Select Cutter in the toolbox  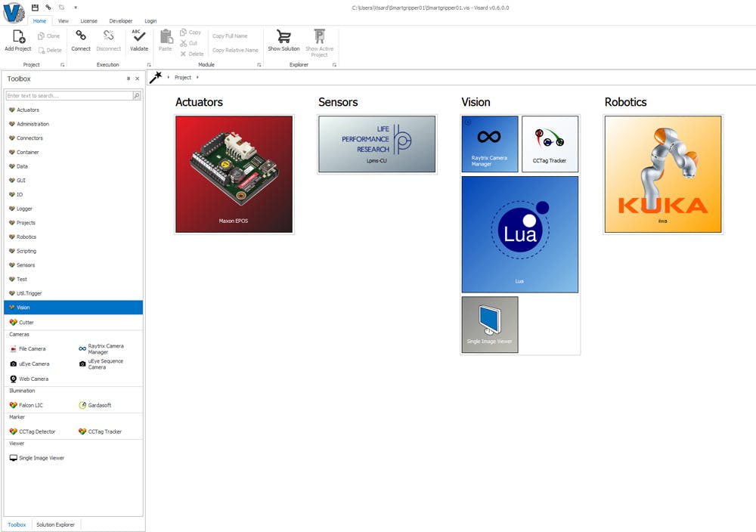(22, 323)
